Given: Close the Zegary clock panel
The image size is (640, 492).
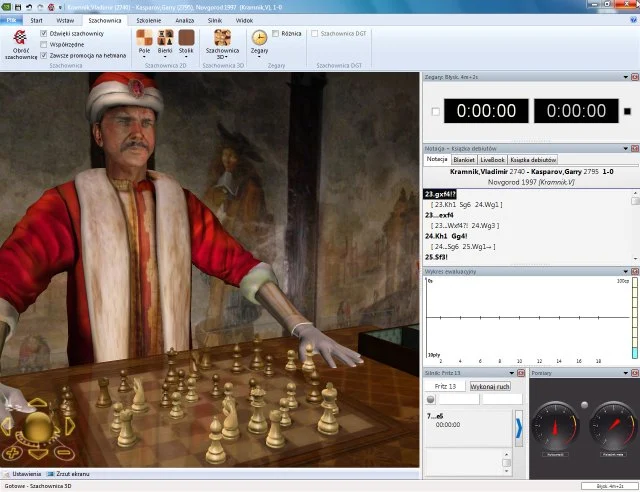Looking at the screenshot, I should 634,76.
